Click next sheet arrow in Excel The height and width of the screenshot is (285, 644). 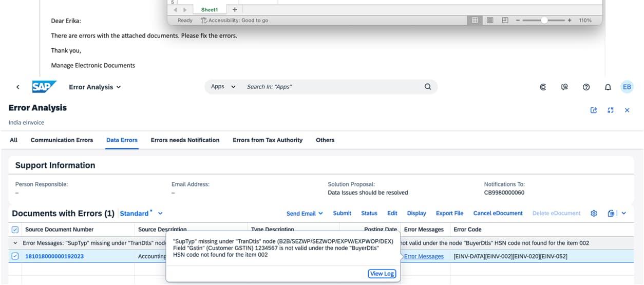point(185,10)
